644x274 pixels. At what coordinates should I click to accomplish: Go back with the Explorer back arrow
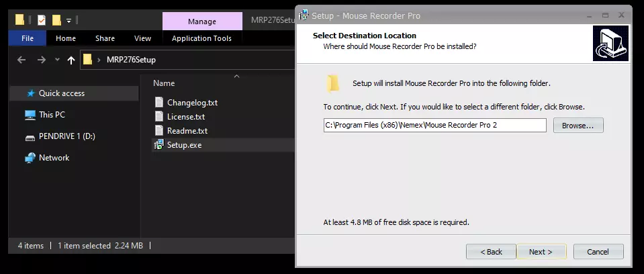(21, 60)
